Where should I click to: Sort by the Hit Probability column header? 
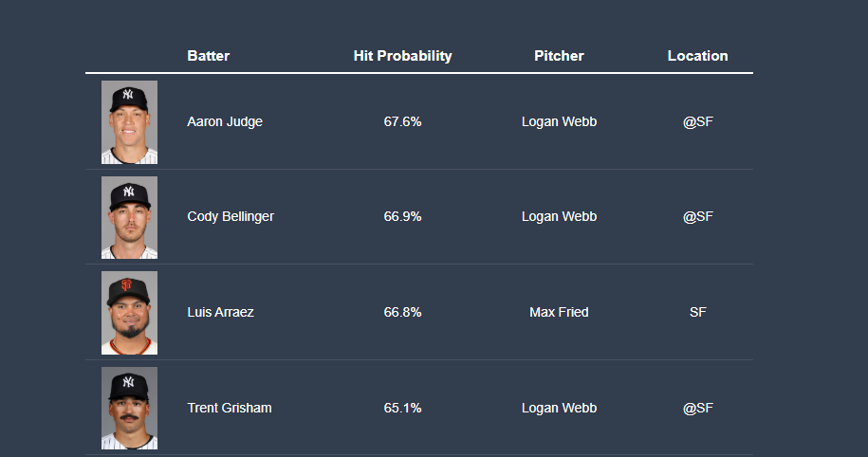click(x=402, y=56)
